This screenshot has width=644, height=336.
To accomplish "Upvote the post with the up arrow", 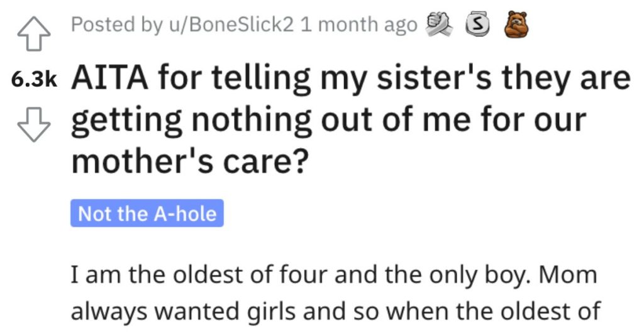I will [34, 34].
